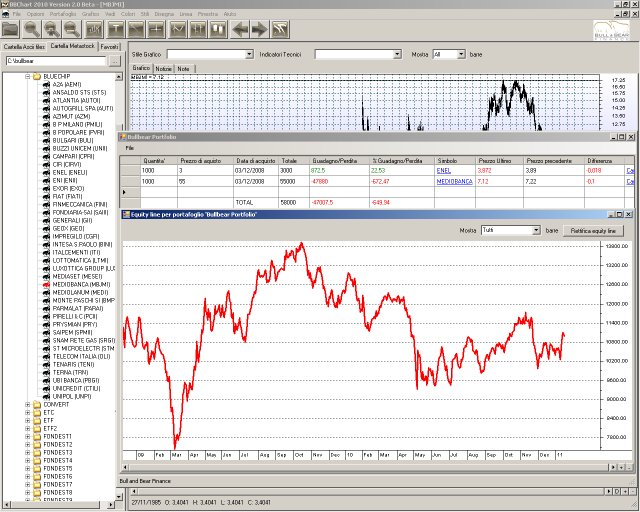The height and width of the screenshot is (512, 640).
Task: Click the right arrow next icon
Action: 260,29
